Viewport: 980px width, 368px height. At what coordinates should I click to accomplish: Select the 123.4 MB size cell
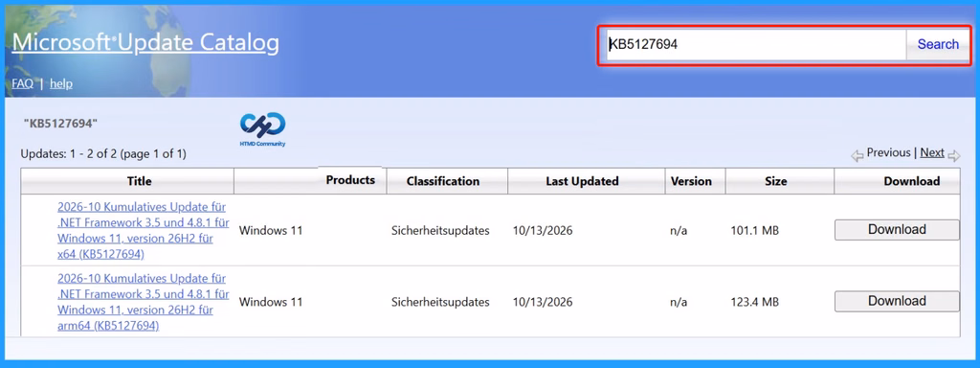click(x=754, y=302)
